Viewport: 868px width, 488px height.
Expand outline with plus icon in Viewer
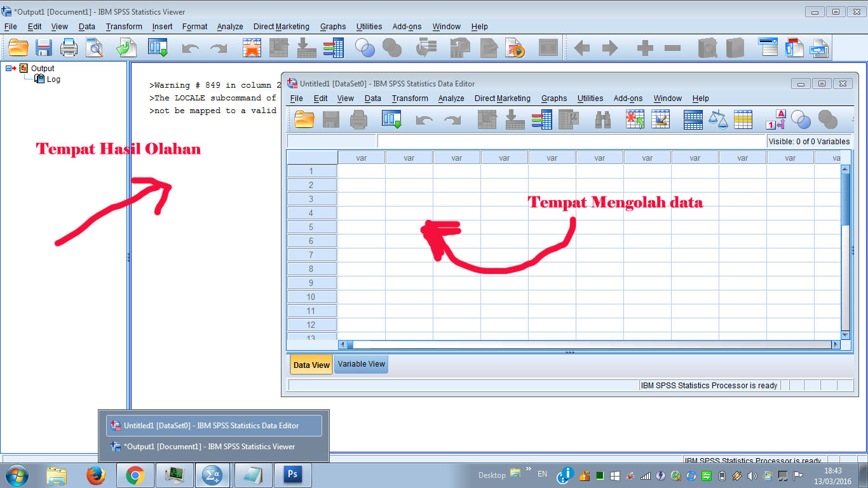coord(645,48)
